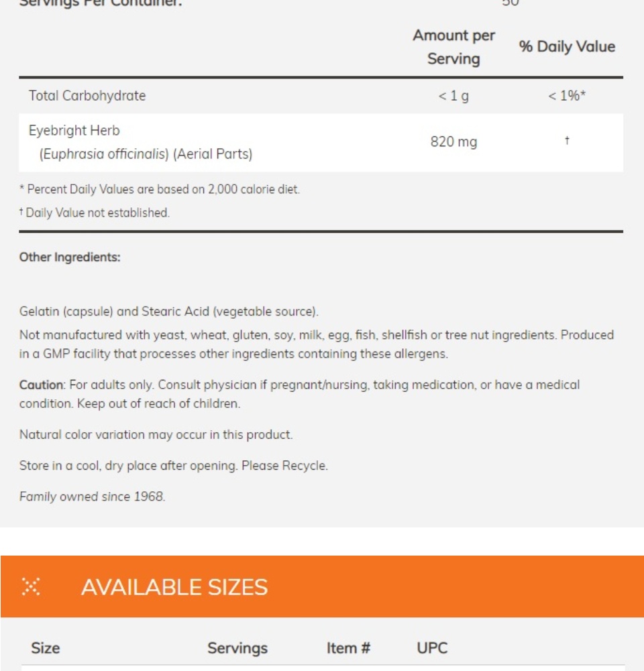This screenshot has height=671, width=644.
Task: Select the UPC column header
Action: 432,648
